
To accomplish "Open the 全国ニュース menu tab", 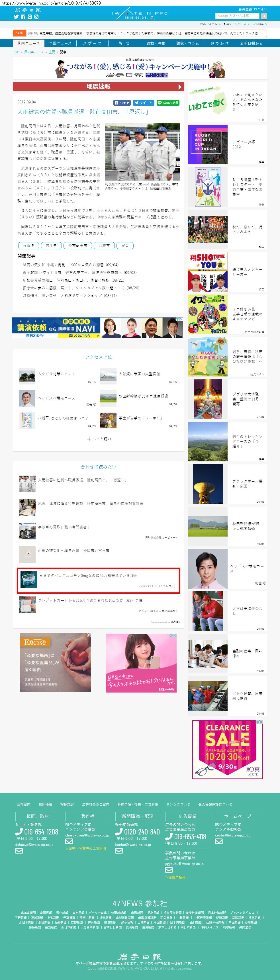I will 60,43.
